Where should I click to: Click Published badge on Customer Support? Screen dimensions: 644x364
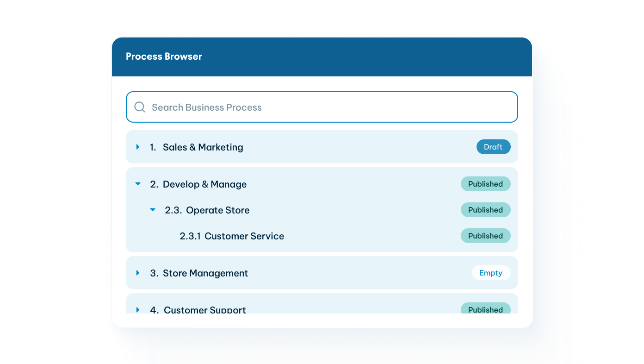(485, 309)
